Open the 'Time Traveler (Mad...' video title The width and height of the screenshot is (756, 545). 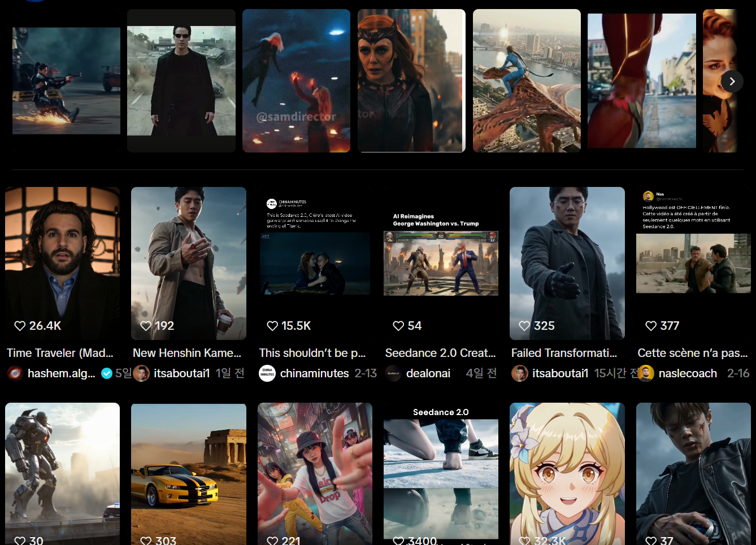[60, 353]
